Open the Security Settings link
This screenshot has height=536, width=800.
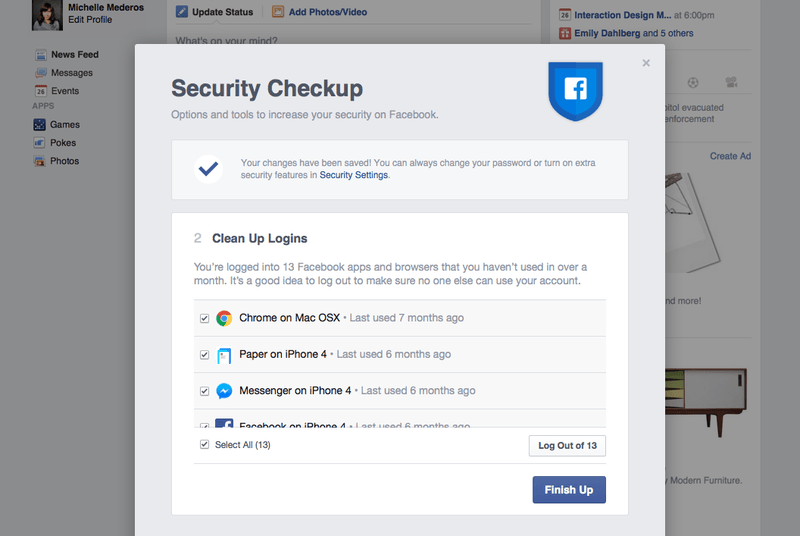pyautogui.click(x=354, y=175)
